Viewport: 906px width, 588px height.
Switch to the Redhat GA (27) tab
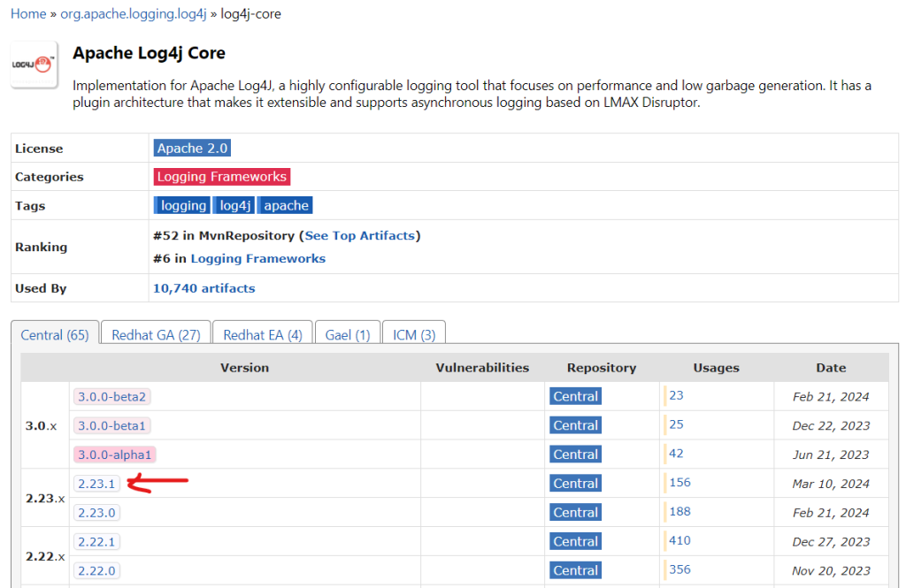pyautogui.click(x=156, y=335)
